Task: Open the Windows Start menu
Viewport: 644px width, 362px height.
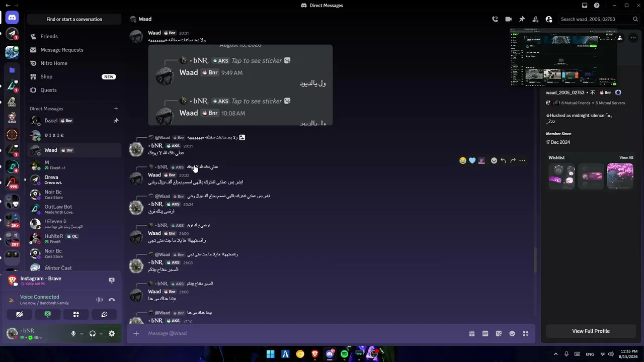Action: [271, 354]
